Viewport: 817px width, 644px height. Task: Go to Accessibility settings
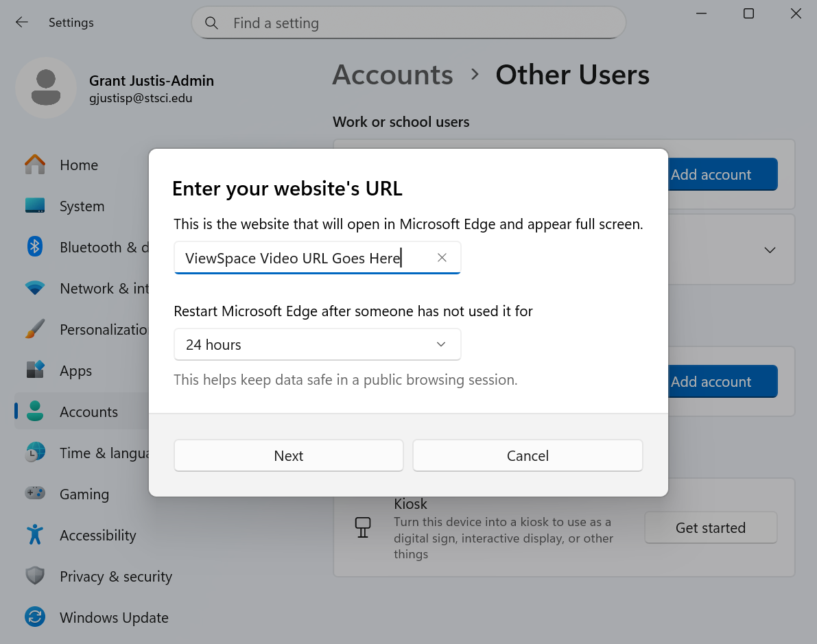(98, 535)
